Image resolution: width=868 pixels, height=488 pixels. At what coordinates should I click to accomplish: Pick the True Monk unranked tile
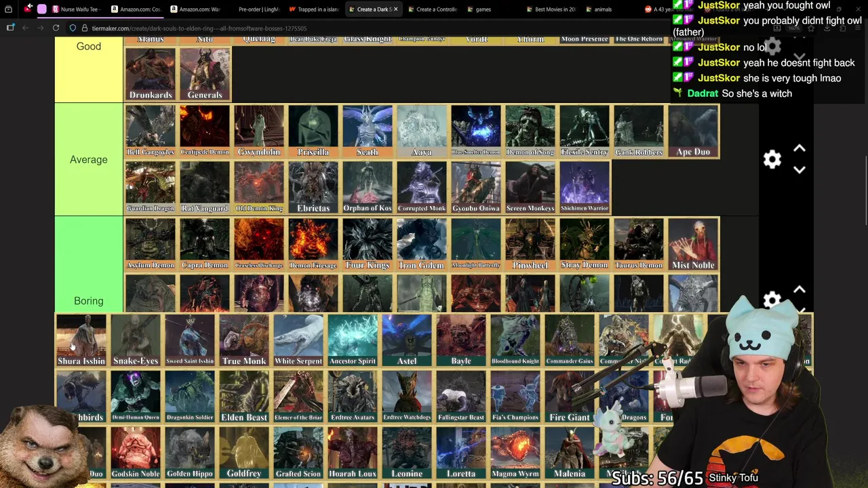(244, 340)
